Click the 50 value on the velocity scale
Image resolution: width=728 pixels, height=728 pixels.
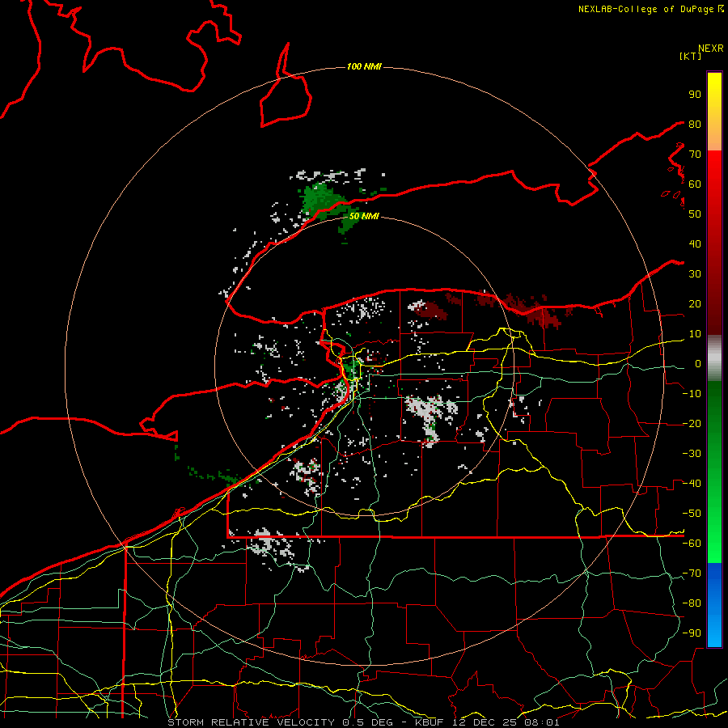pos(695,214)
